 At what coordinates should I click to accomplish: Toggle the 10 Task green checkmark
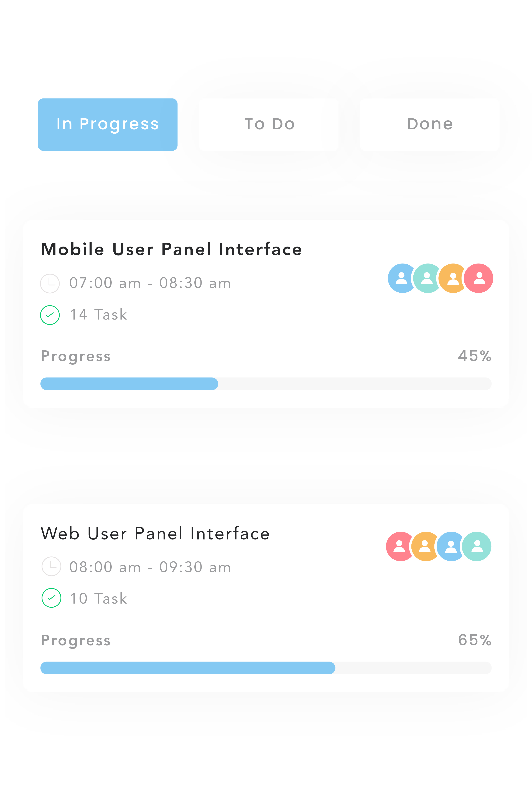(x=51, y=598)
